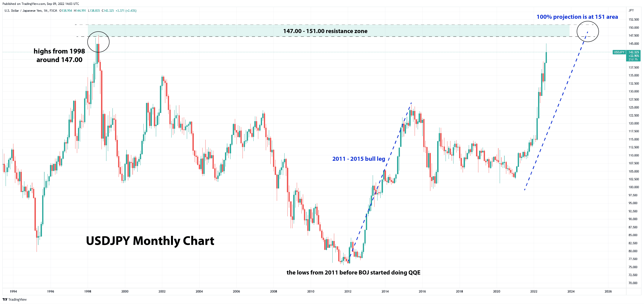Click the 2010 label on time axis
The image size is (644, 304).
311,291
